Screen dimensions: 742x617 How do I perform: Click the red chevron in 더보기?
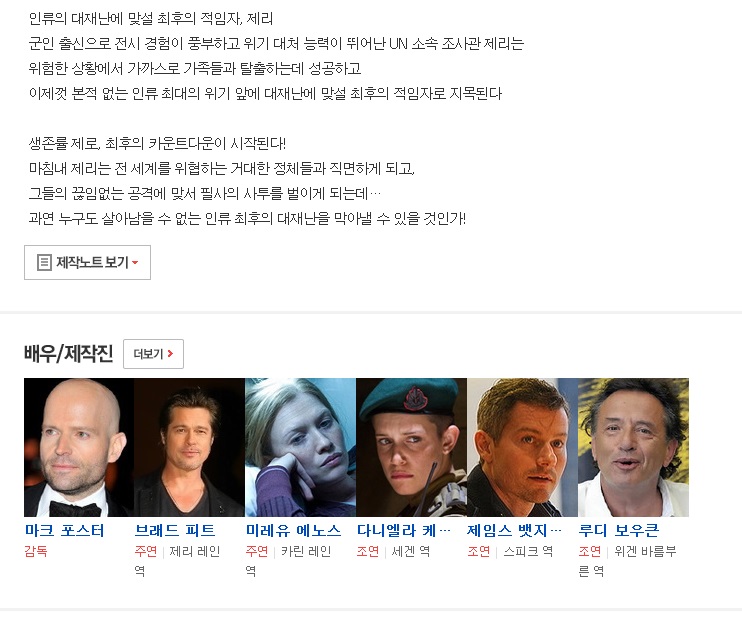click(x=170, y=353)
